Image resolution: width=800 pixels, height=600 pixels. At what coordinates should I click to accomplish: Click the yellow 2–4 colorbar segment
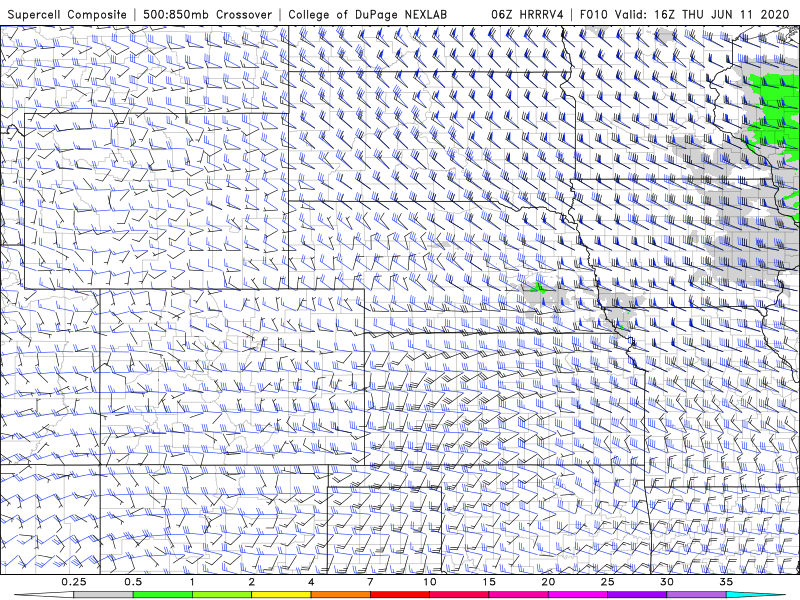tap(281, 595)
